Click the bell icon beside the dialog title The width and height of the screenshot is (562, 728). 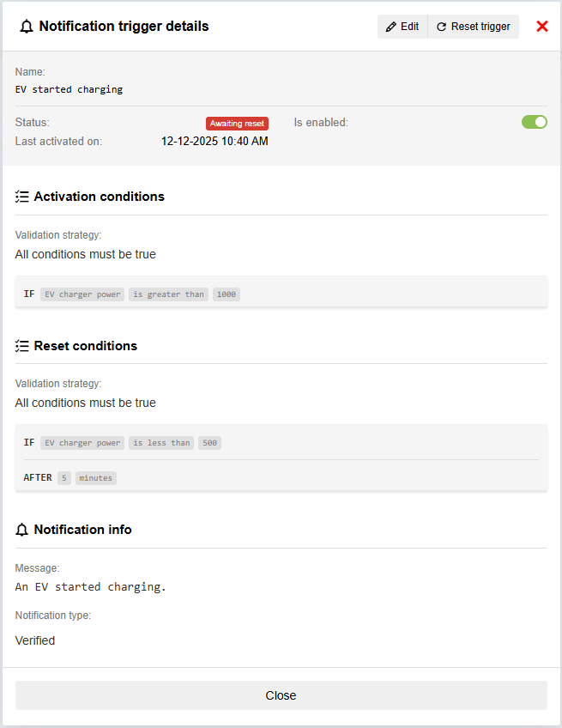click(x=27, y=27)
